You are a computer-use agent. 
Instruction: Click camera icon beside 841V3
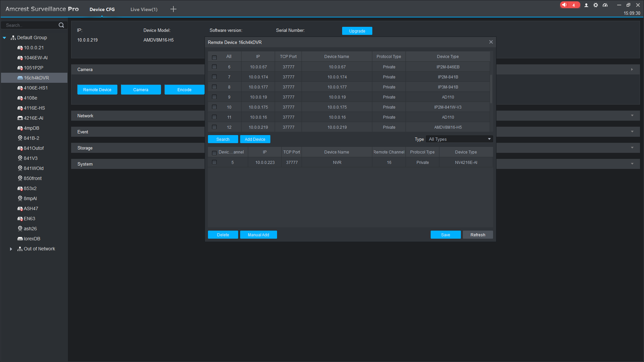[20, 158]
